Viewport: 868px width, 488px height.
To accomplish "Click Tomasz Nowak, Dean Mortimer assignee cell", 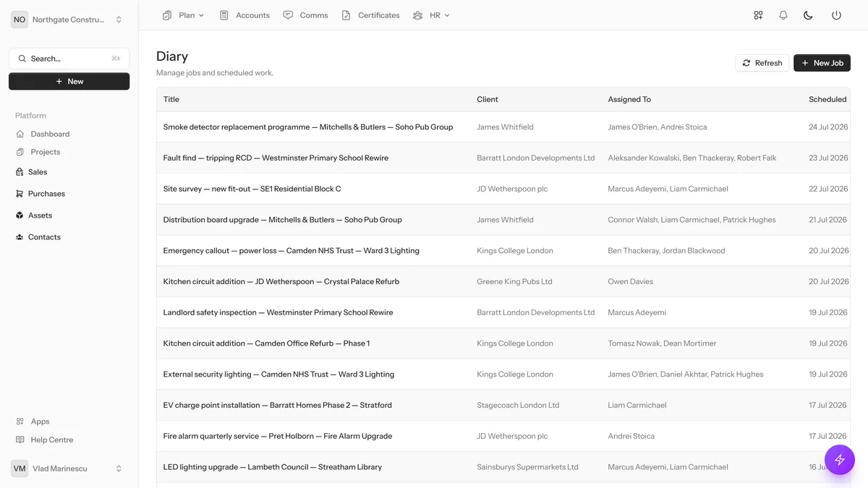I will (x=662, y=343).
